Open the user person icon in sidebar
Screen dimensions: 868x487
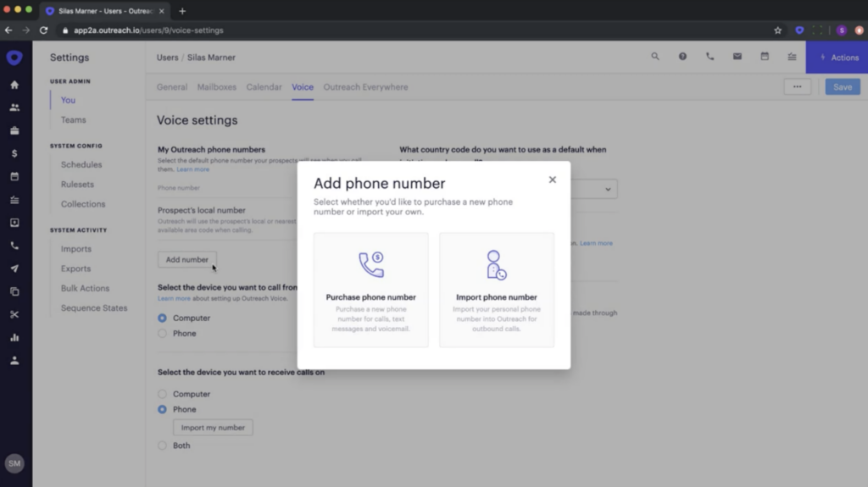pyautogui.click(x=14, y=360)
